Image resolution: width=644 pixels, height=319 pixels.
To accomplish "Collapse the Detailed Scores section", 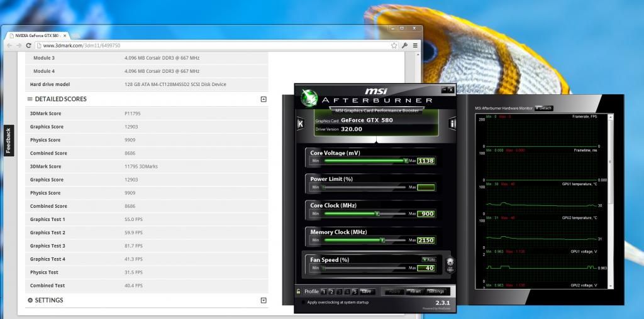I will point(264,99).
